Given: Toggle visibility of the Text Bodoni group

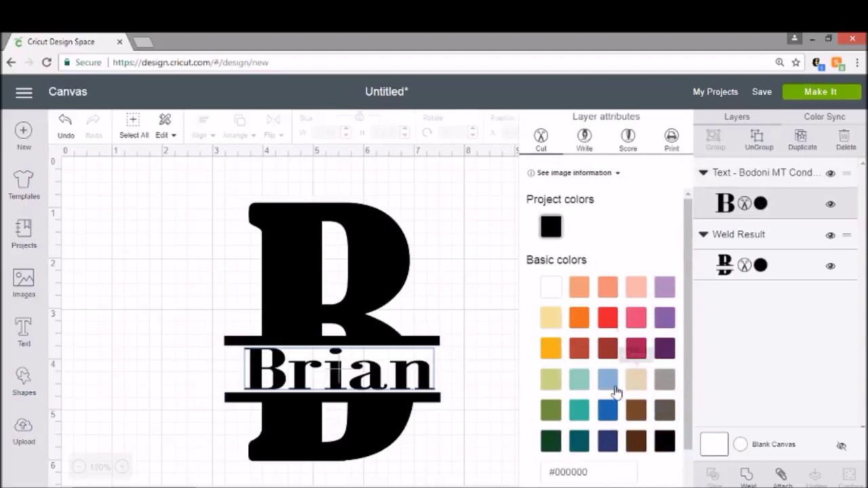Looking at the screenshot, I should coord(830,174).
